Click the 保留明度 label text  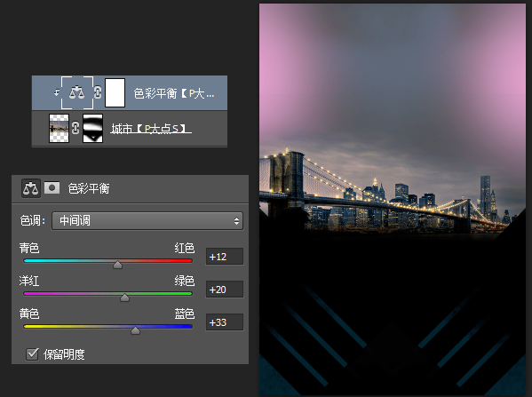(x=64, y=354)
